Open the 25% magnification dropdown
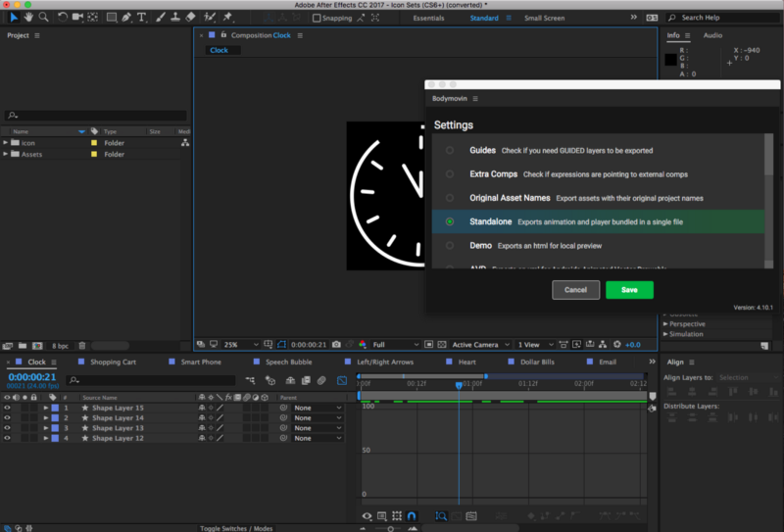Screen dimensions: 784x532 [241, 345]
